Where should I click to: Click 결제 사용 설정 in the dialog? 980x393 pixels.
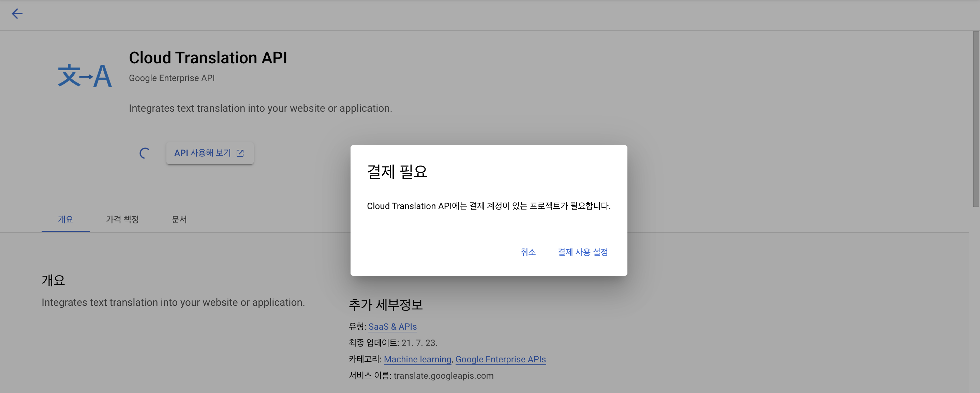pos(582,252)
